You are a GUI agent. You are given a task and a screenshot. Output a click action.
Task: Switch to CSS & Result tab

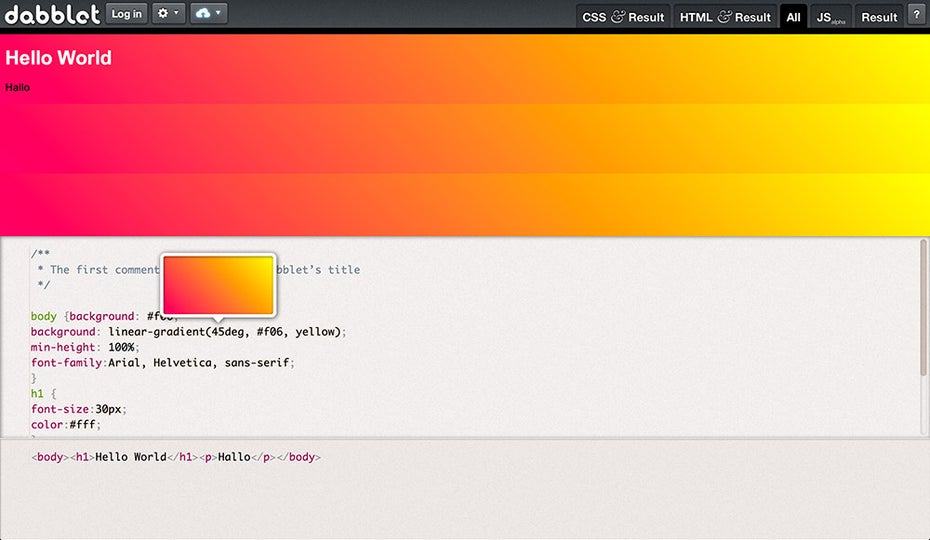coord(623,17)
